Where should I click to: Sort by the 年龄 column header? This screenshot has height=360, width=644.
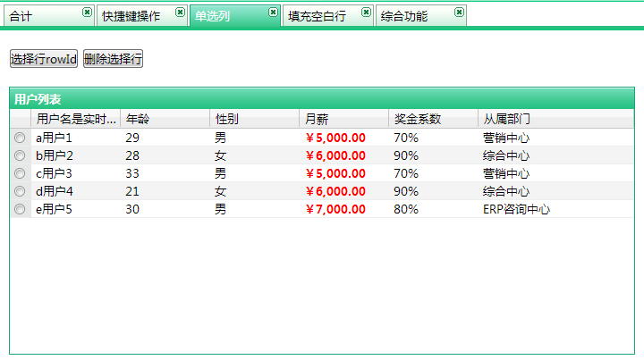click(x=165, y=119)
